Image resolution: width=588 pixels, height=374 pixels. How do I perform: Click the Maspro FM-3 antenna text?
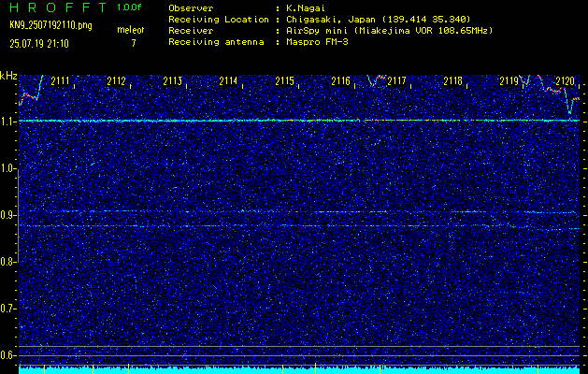[x=317, y=42]
